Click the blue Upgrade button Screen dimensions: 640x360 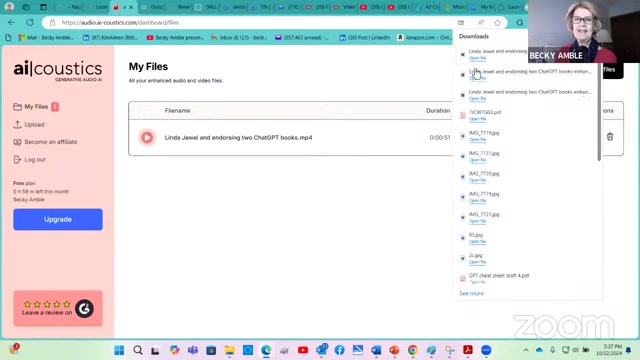pyautogui.click(x=58, y=220)
